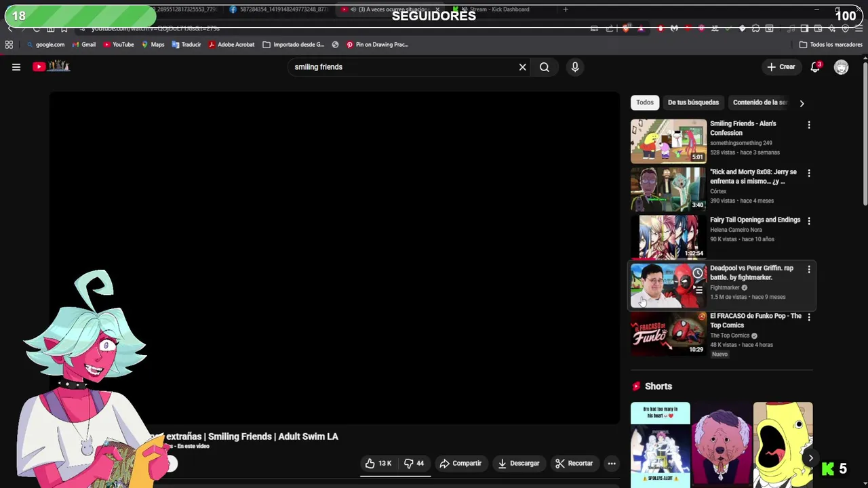Open title 'El FRACASO de Funko Pop - The Top Comics'
This screenshot has width=868, height=488.
pyautogui.click(x=755, y=321)
